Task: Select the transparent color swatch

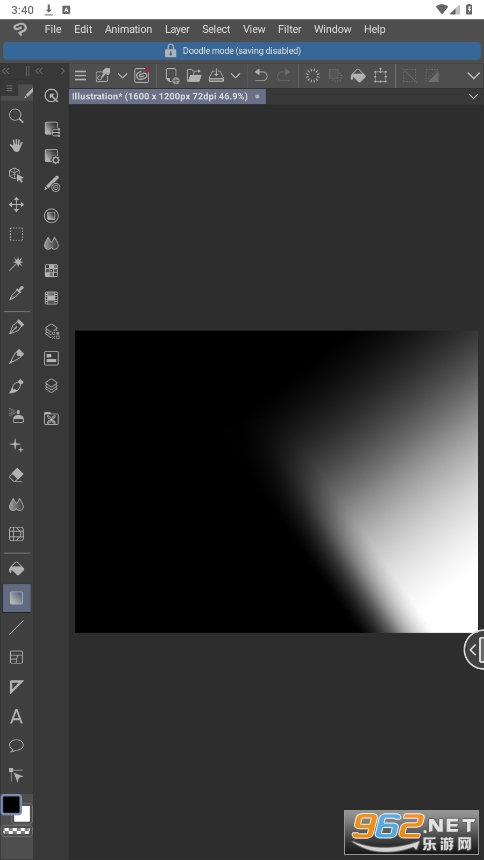Action: tap(16, 831)
